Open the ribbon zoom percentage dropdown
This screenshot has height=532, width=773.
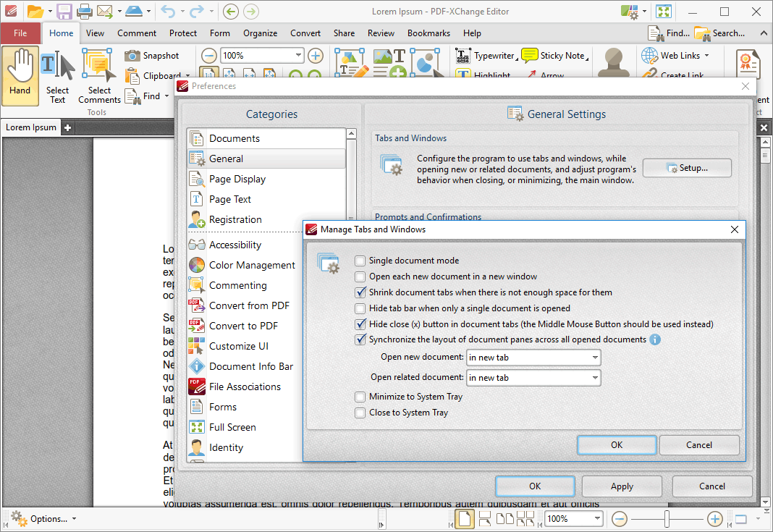point(299,56)
